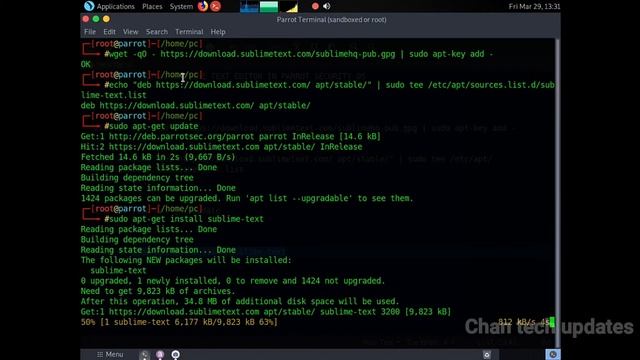Click the green terminal cursor block
The width and height of the screenshot is (640, 360).
pyautogui.click(x=552, y=322)
